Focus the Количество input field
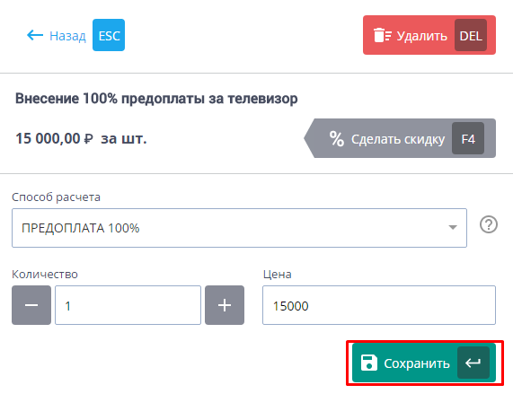This screenshot has height=420, width=513. (x=128, y=305)
